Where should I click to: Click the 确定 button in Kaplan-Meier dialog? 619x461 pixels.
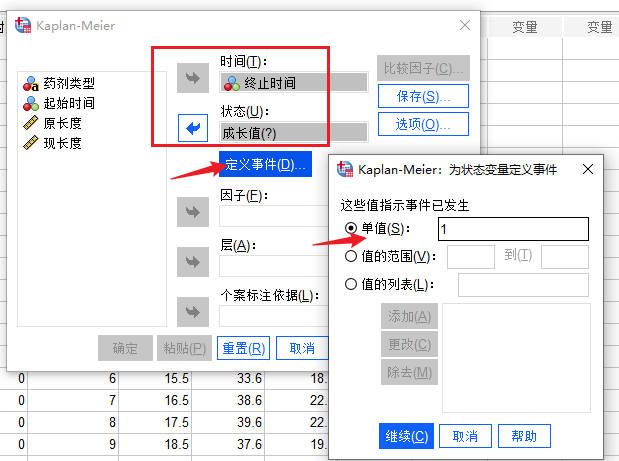coord(125,348)
